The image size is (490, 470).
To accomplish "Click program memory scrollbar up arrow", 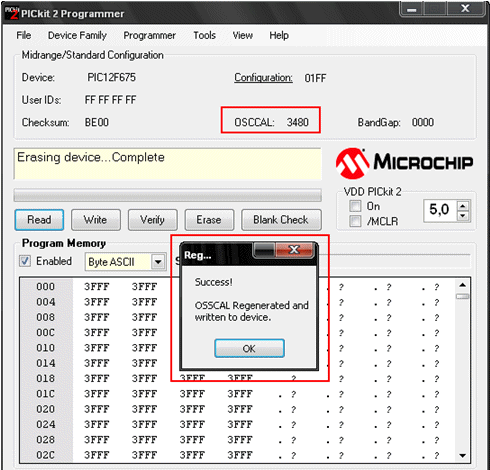I will pyautogui.click(x=462, y=285).
